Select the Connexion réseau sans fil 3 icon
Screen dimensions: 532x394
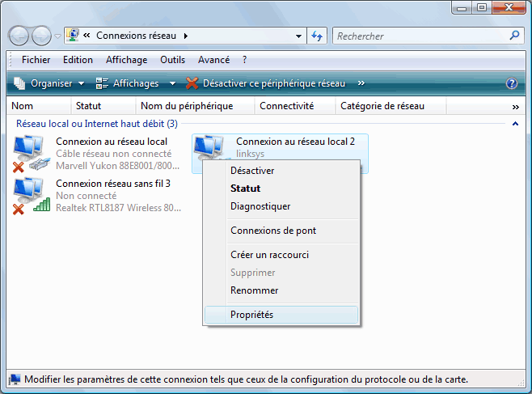[29, 195]
